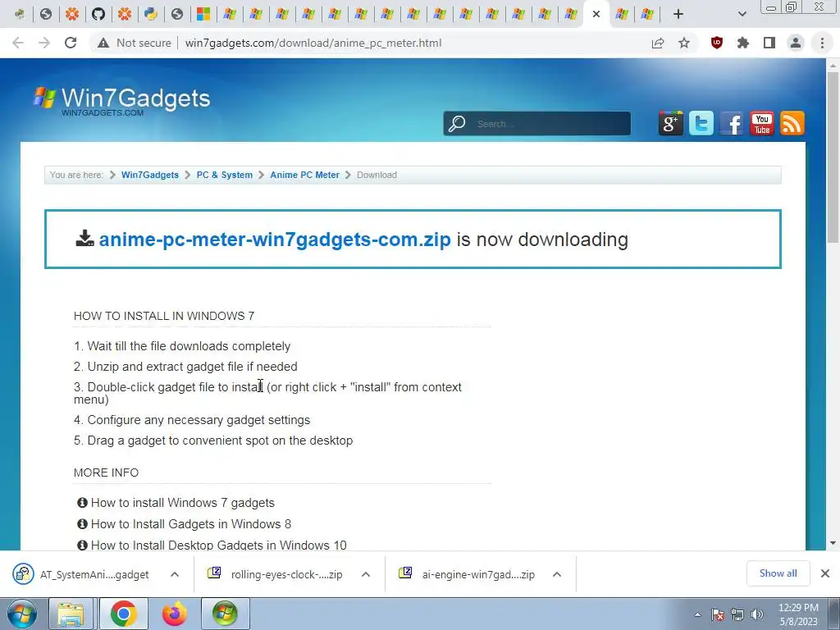Viewport: 840px width, 630px height.
Task: View the Not secure site info
Action: (135, 43)
